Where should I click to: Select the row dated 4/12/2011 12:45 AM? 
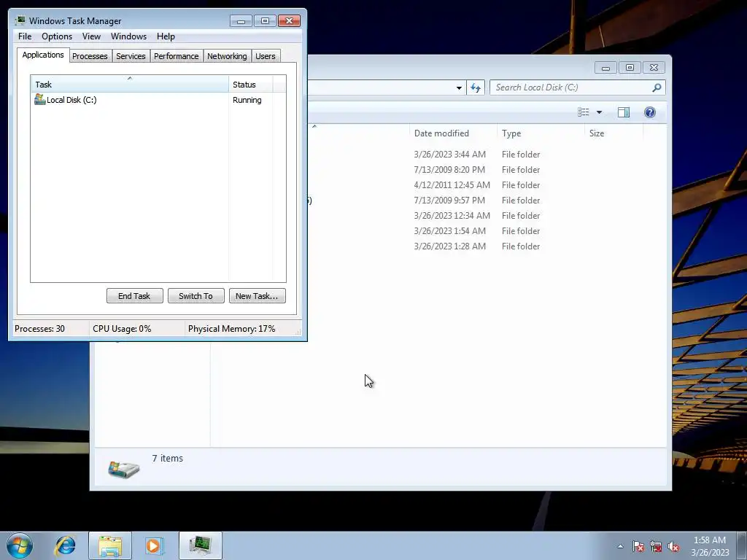click(476, 184)
